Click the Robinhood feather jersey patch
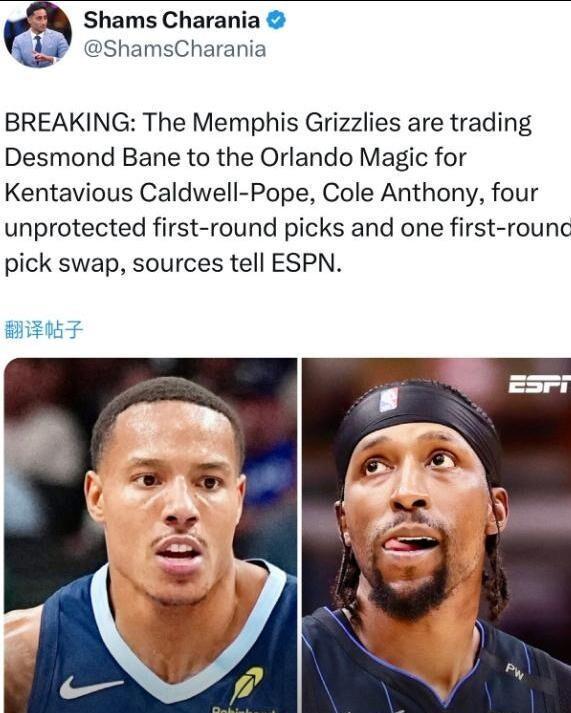Viewport: 571px width, 713px height. coord(246,685)
